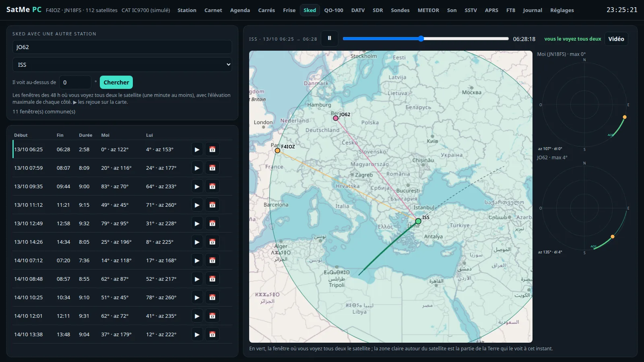The image size is (644, 362).
Task: Open the Sondes tab
Action: (x=400, y=10)
